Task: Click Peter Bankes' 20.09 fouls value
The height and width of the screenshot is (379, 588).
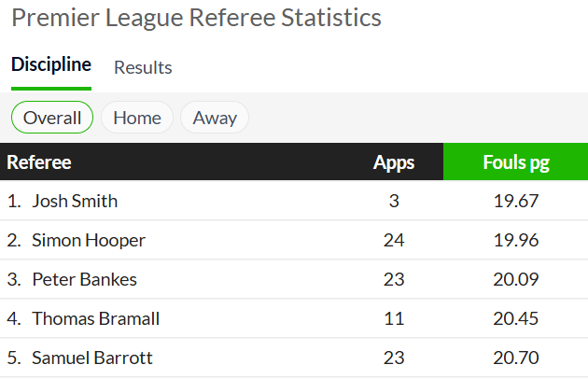Action: [x=516, y=279]
